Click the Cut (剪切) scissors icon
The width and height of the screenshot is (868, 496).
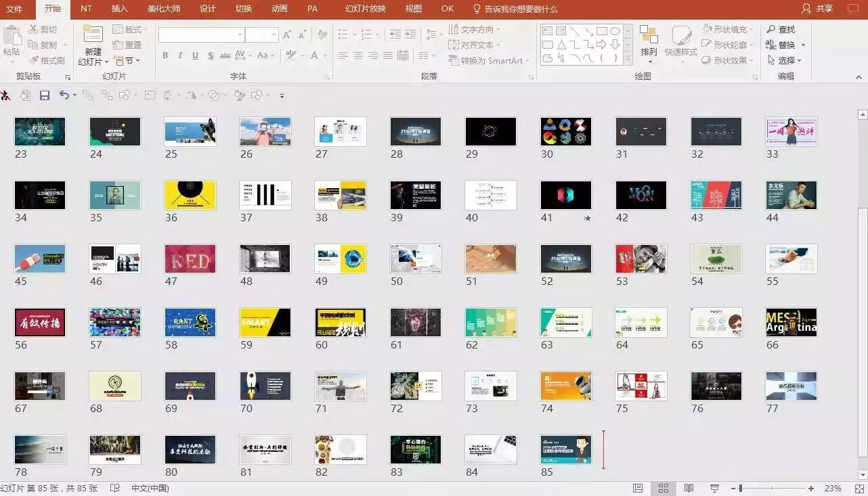pos(33,30)
